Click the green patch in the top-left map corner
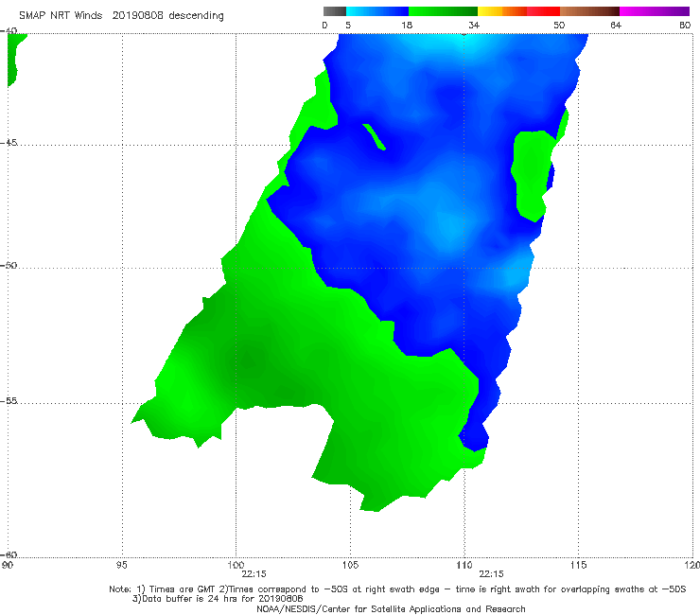 [x=13, y=58]
